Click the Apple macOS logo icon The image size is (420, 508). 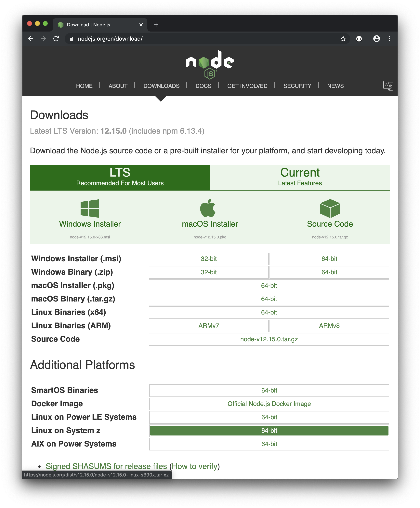point(208,208)
